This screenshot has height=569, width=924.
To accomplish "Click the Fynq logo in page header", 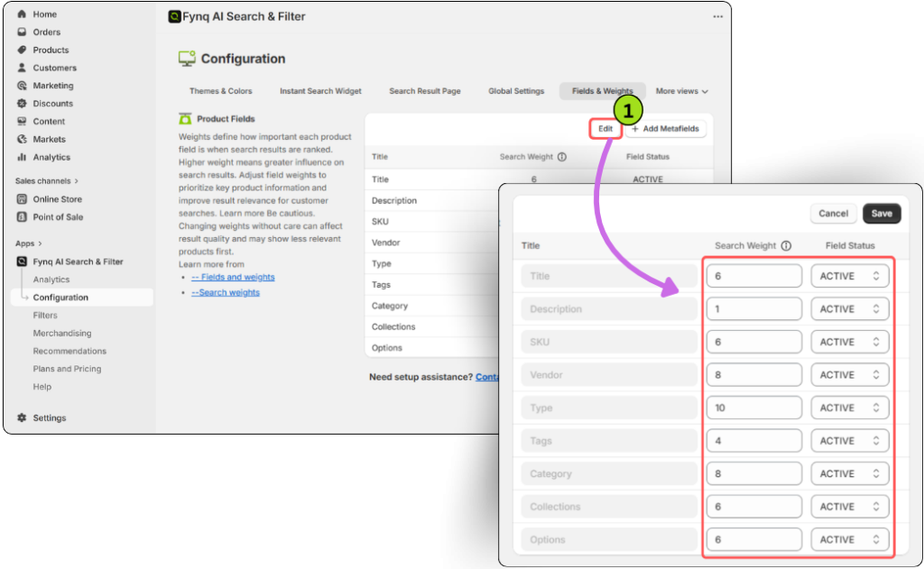I will tap(174, 16).
